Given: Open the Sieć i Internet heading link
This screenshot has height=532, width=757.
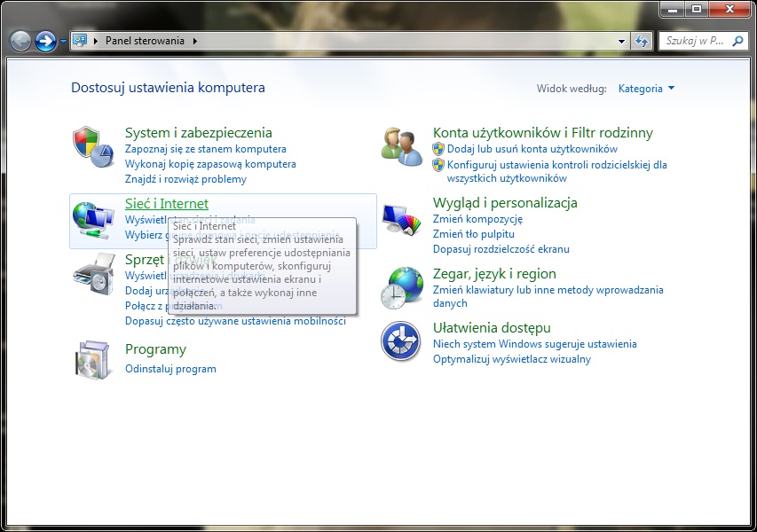Looking at the screenshot, I should pos(167,204).
